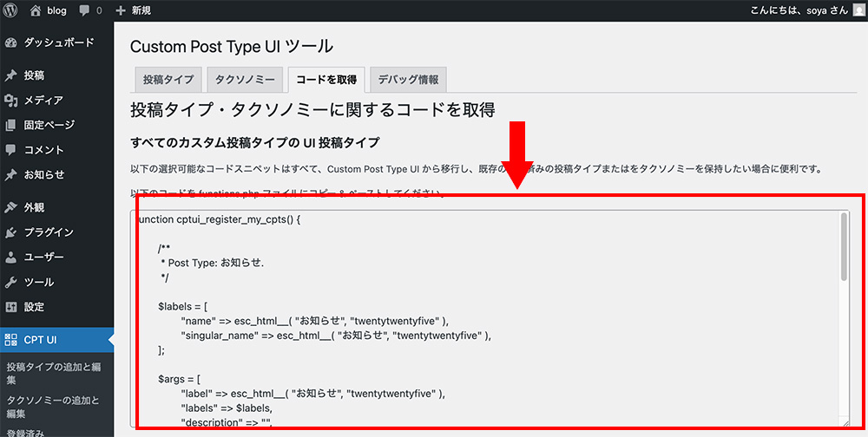Viewport: 868px width, 437px height.
Task: Click こんにちは、soya さん greeting
Action: 799,10
